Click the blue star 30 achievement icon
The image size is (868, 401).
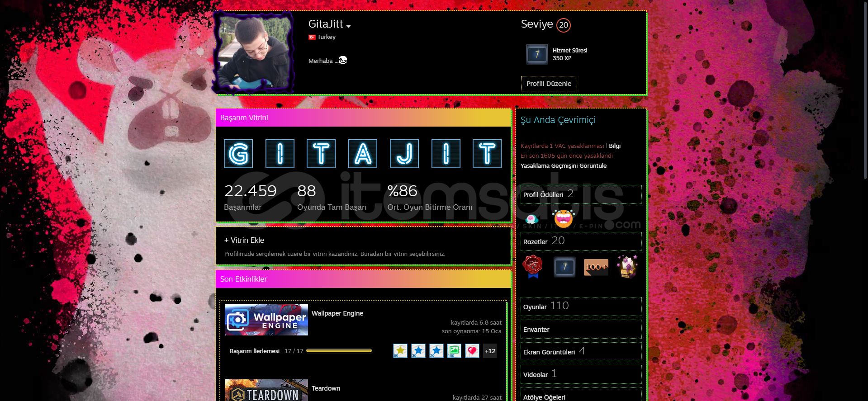click(x=418, y=351)
